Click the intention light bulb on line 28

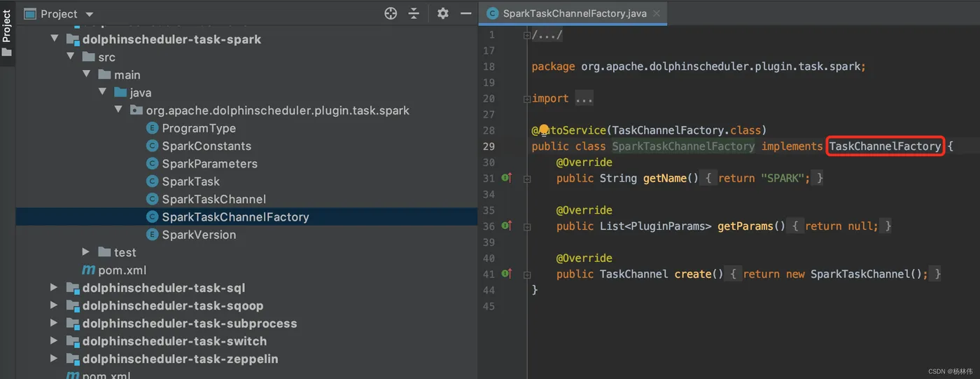pyautogui.click(x=544, y=130)
